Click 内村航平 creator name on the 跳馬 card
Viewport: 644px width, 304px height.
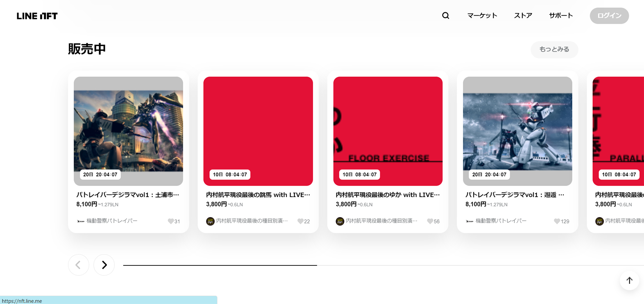pyautogui.click(x=252, y=221)
